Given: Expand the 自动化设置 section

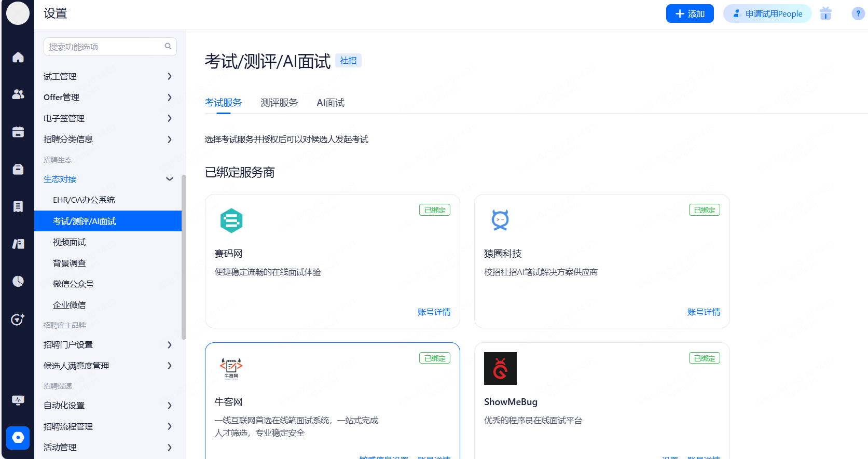Looking at the screenshot, I should click(x=169, y=406).
